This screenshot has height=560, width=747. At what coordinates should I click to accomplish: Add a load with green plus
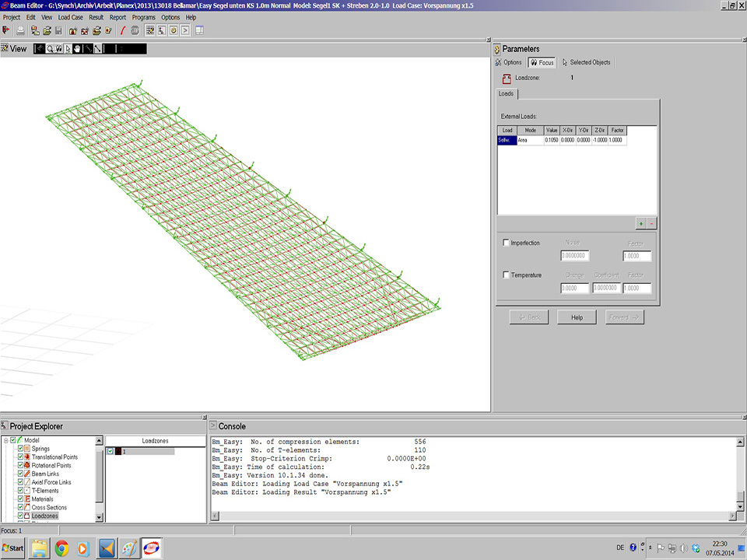[640, 222]
